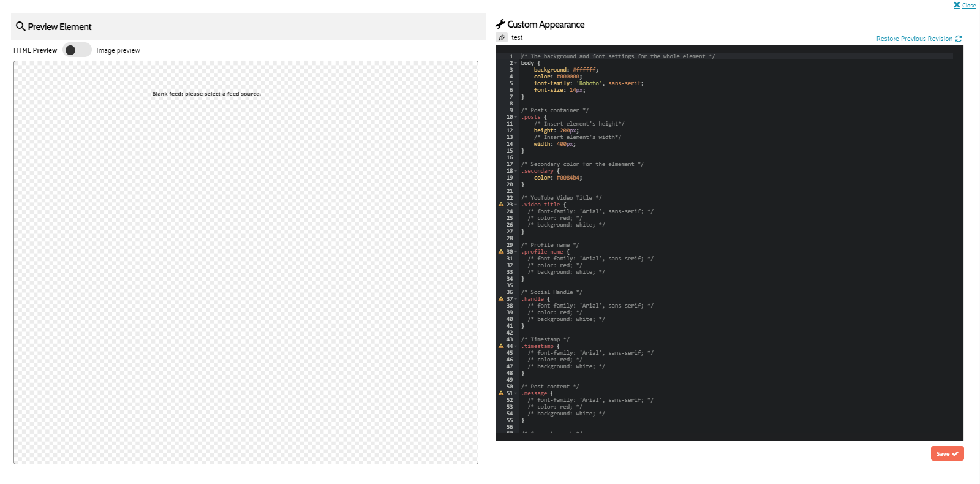
Task: Click the #ffffff background value in editor
Action: coord(584,70)
